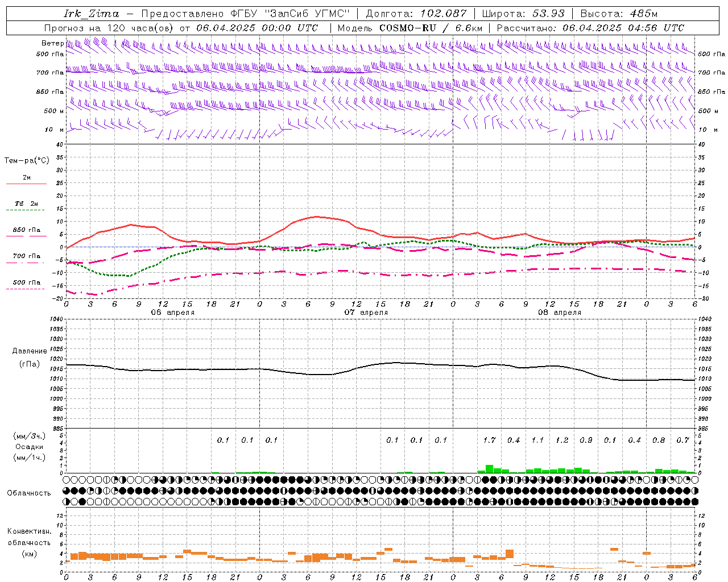This screenshot has width=728, height=582.
Task: Click the (мм/3ч.) label
Action: pos(30,436)
